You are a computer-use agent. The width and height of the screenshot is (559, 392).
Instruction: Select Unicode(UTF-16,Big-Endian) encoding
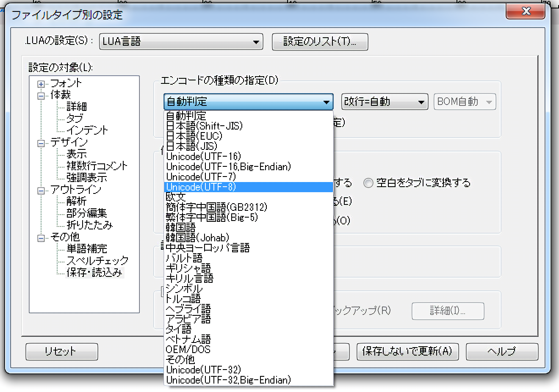[x=229, y=167]
